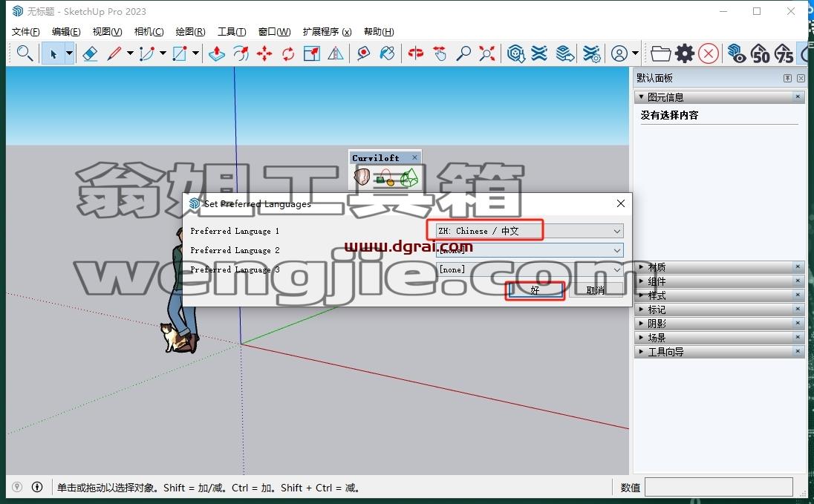Close the Set Preferred Languages dialog
This screenshot has width=814, height=504.
click(620, 203)
